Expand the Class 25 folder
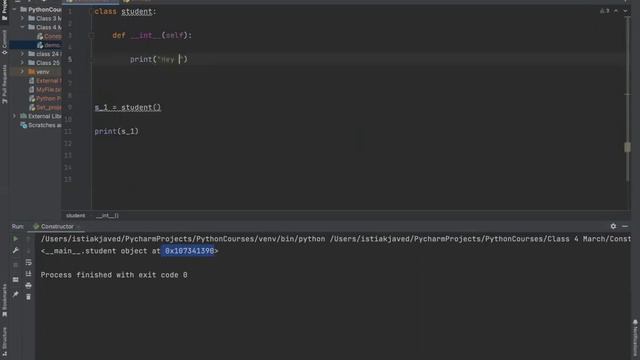Viewport: 640px width, 360px height. pyautogui.click(x=22, y=63)
